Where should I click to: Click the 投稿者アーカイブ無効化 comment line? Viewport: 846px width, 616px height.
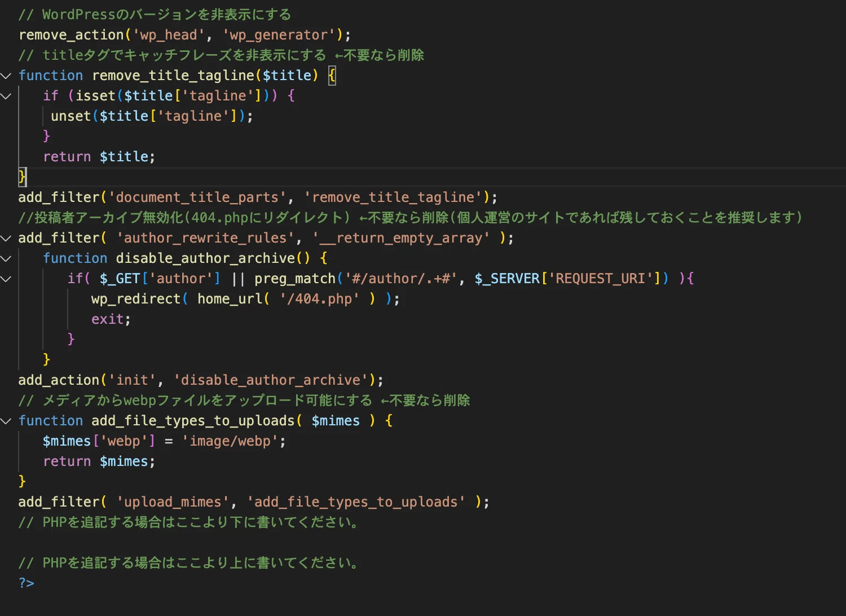point(410,218)
